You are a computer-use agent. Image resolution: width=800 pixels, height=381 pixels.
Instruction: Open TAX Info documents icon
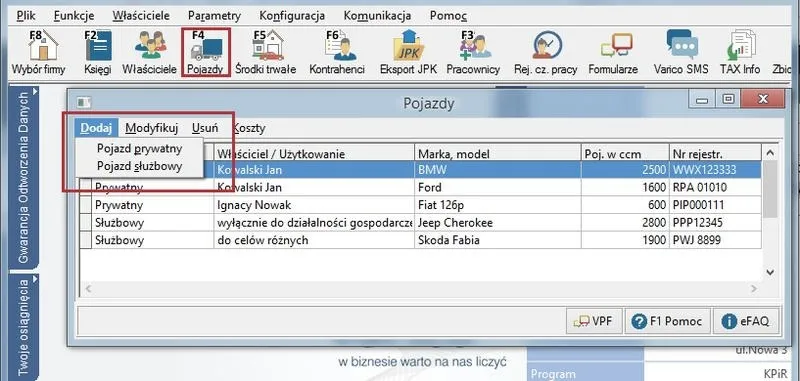(x=741, y=46)
